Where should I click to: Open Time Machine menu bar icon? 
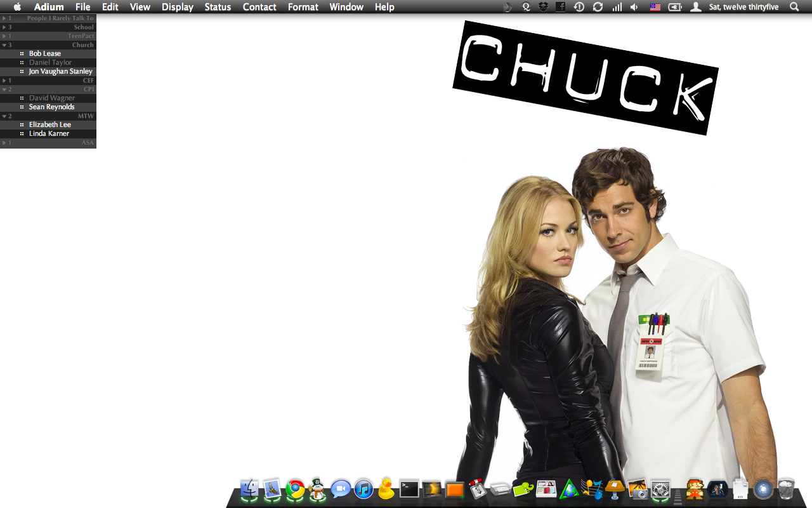click(579, 7)
